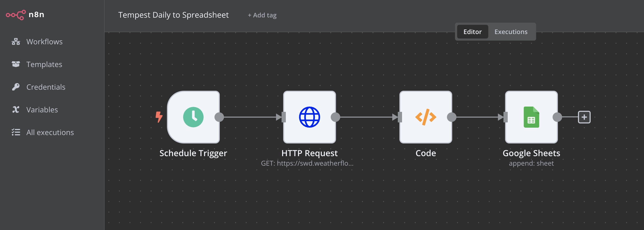Screen dimensions: 644x230
Task: Open Templates via the box icon
Action: (16, 64)
